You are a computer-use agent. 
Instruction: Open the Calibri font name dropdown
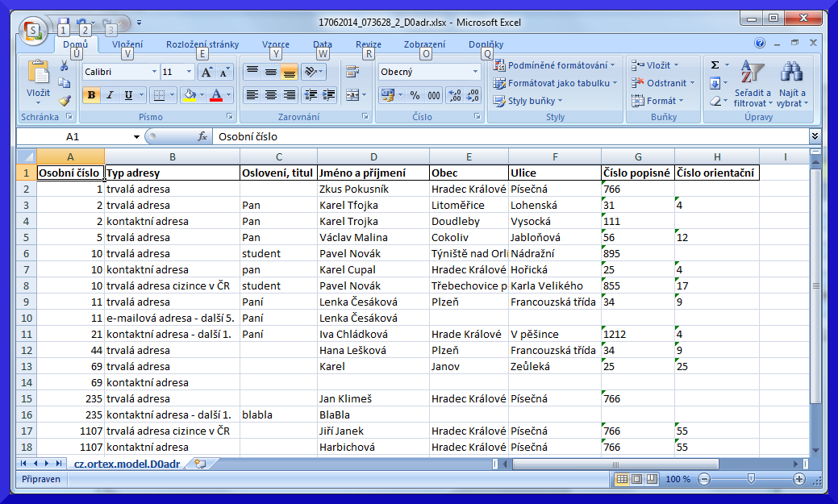[154, 72]
